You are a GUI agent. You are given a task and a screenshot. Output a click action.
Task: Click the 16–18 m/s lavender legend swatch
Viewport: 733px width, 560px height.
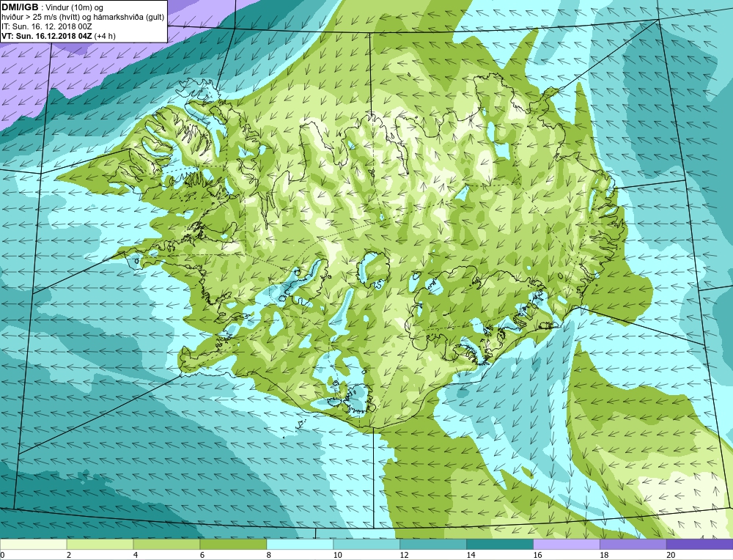567,545
